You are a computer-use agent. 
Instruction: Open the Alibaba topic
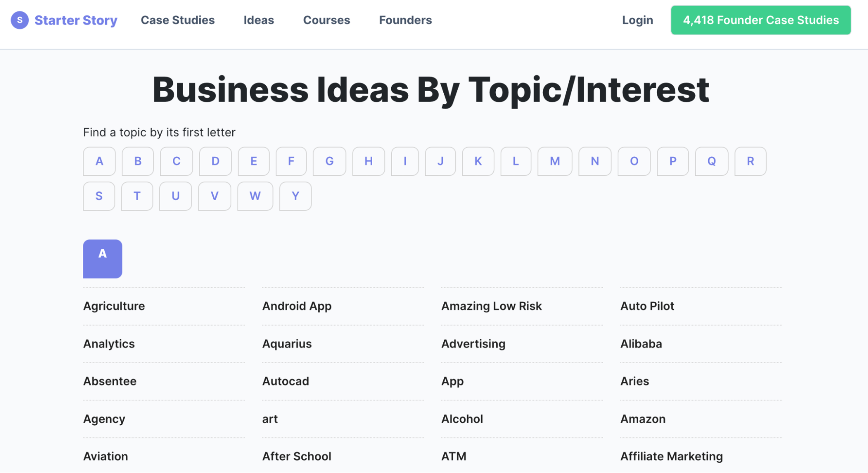641,344
